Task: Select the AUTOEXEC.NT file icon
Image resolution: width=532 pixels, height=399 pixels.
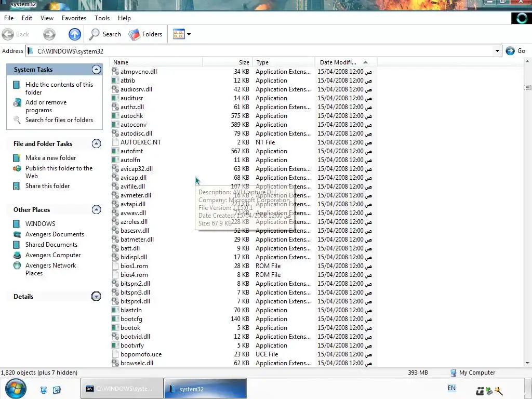Action: pyautogui.click(x=115, y=142)
